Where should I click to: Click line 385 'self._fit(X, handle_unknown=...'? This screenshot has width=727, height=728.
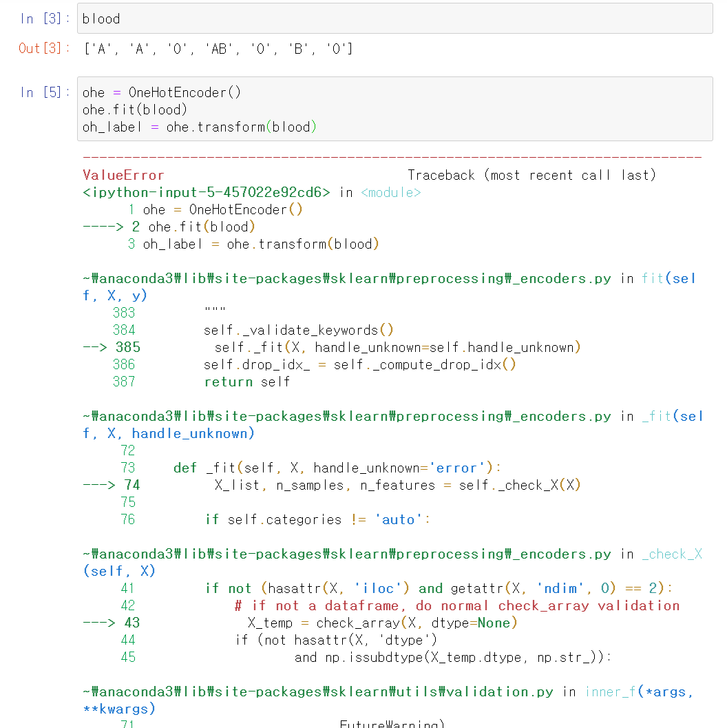[398, 347]
